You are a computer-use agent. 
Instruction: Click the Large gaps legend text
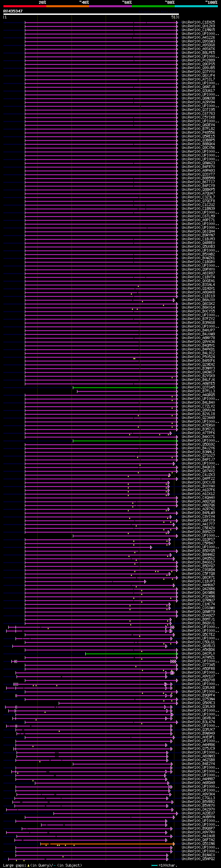[42, 865]
